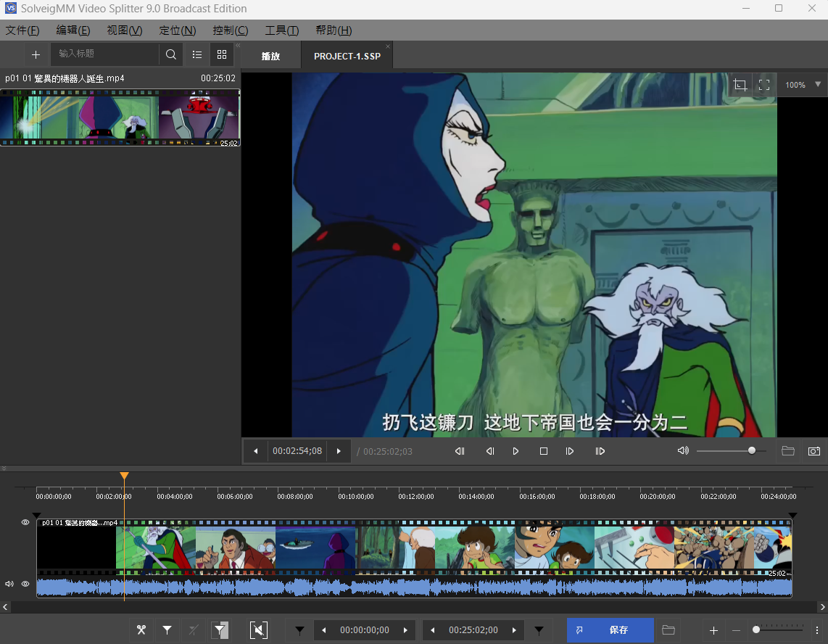Click the remove marker crossed icon
828x644 pixels.
[194, 629]
